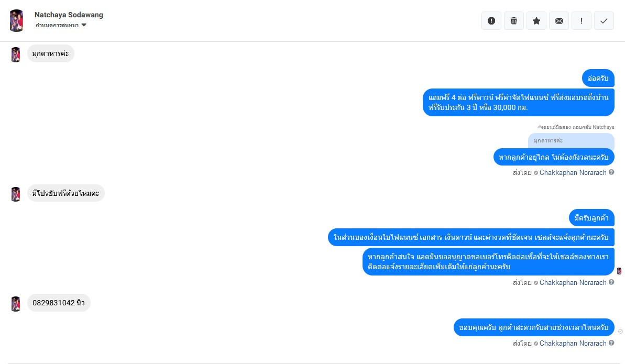Delete conversation using the trash icon
The height and width of the screenshot is (364, 625).
coord(514,20)
